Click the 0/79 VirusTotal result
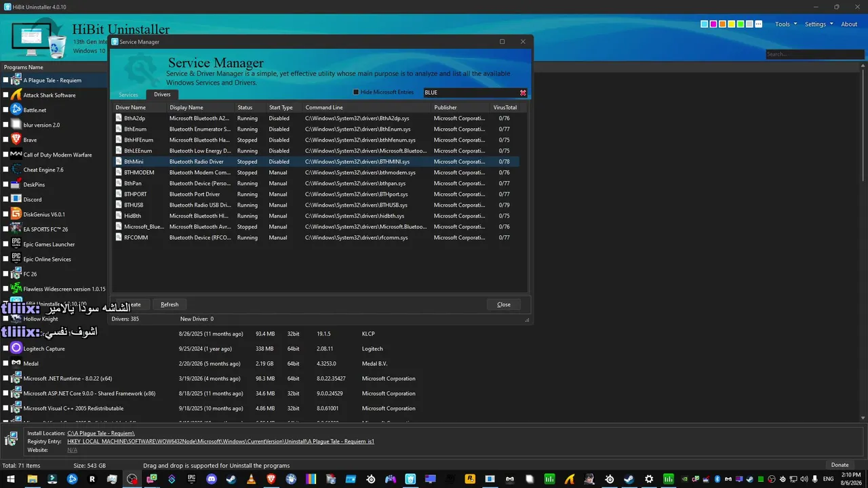 pyautogui.click(x=505, y=205)
